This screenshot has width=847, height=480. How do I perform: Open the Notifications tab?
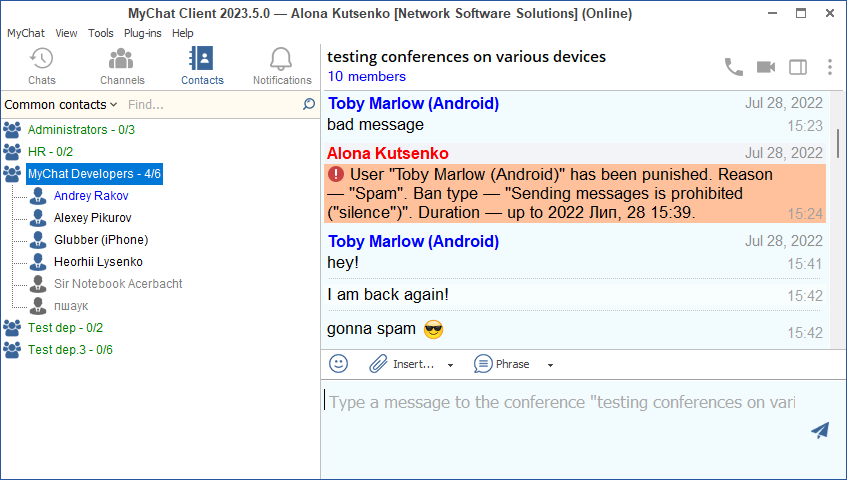(x=282, y=66)
